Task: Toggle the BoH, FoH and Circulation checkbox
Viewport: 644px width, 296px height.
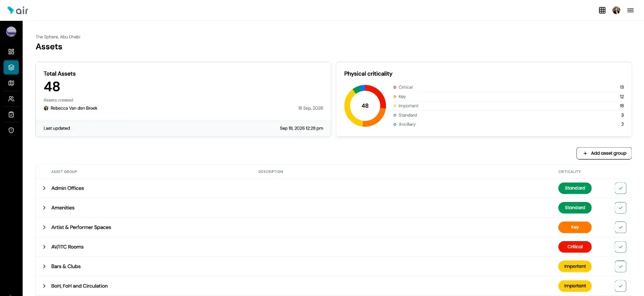Action: point(620,286)
